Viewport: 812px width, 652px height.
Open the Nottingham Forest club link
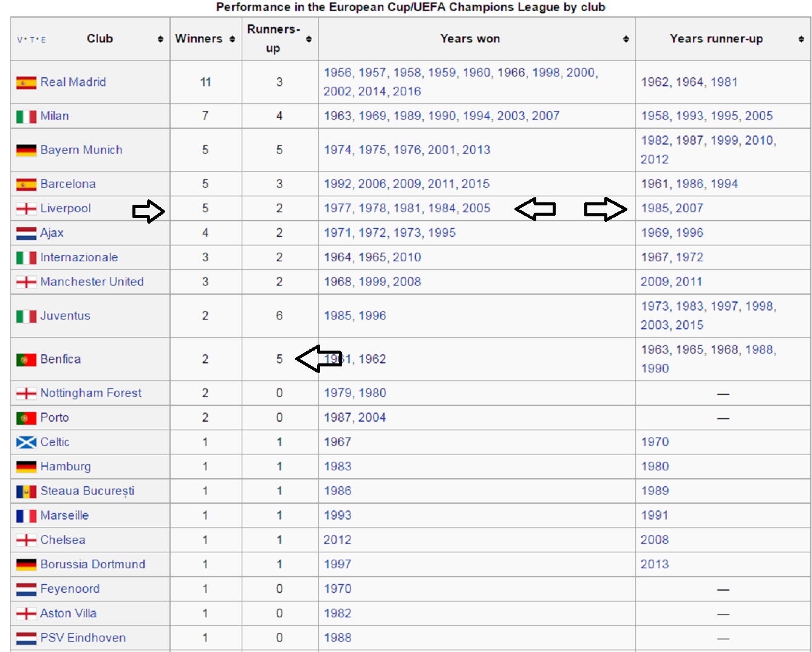[90, 393]
